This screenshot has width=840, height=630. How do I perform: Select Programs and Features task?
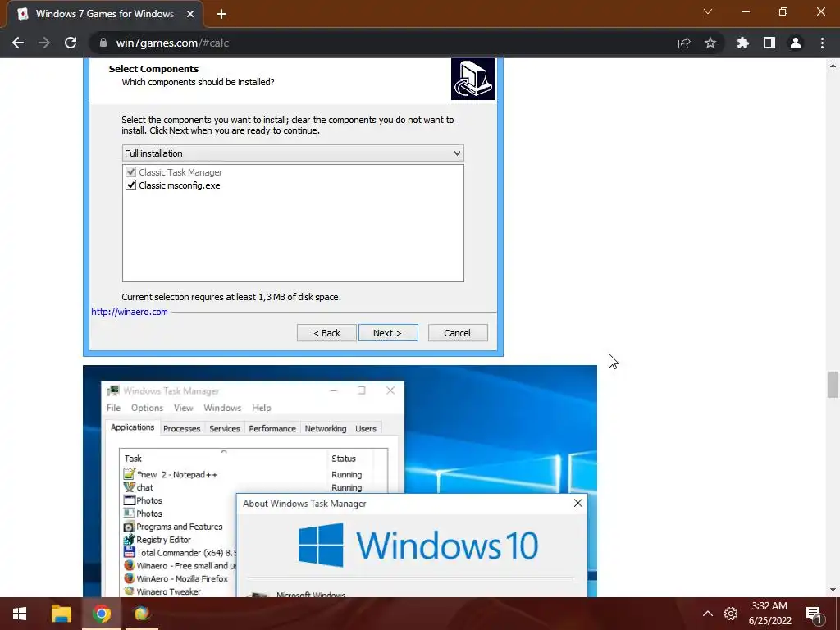pos(179,527)
